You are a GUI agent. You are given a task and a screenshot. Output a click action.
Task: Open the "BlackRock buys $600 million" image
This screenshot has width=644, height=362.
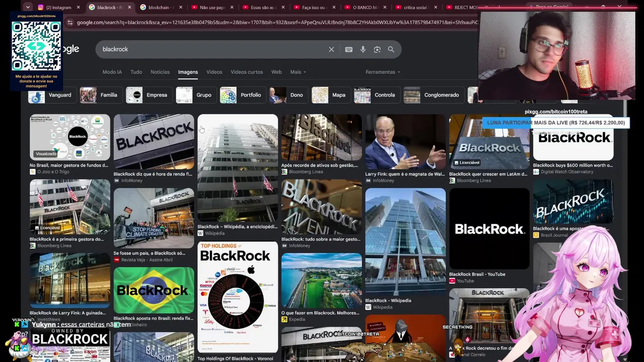(573, 137)
